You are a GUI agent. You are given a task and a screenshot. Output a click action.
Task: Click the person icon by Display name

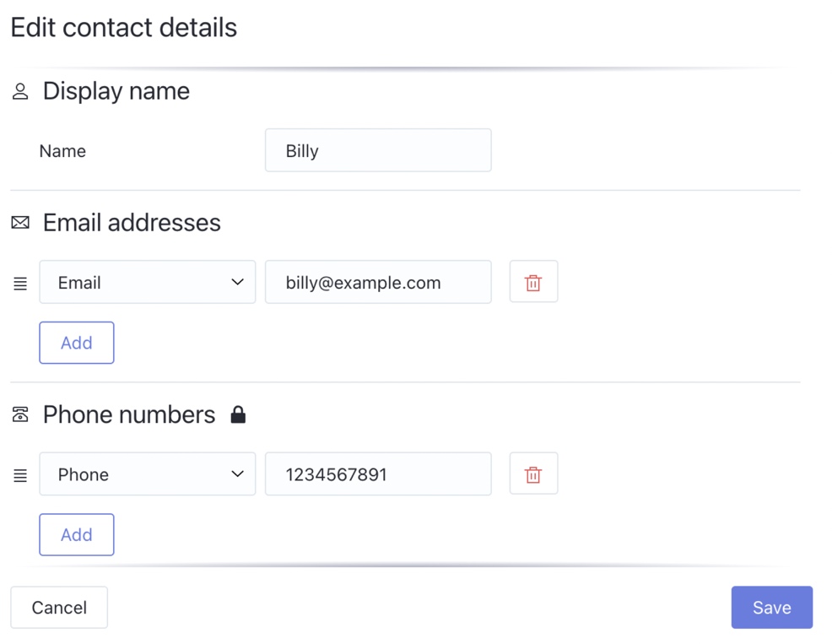click(x=20, y=91)
